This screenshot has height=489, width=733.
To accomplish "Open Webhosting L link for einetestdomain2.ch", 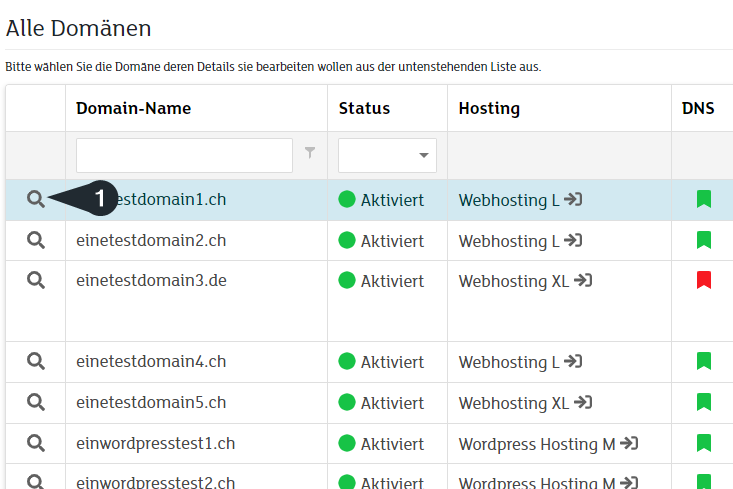I will 509,241.
